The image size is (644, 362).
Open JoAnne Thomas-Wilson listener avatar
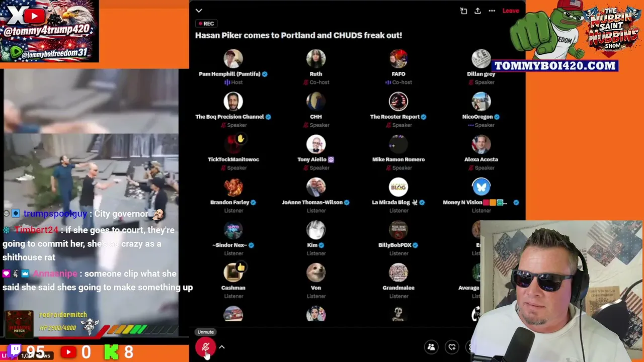coord(316,187)
